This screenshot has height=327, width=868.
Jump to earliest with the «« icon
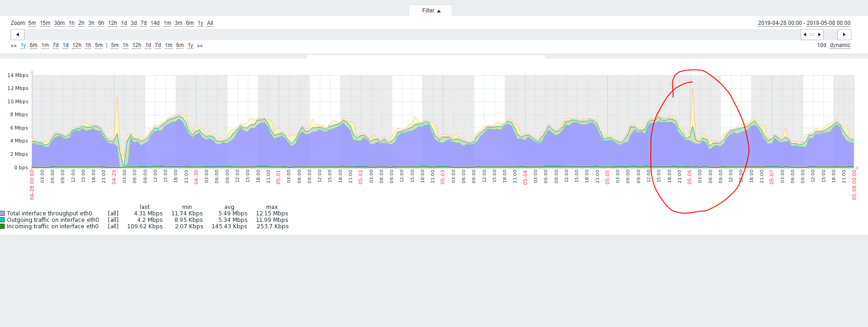tap(14, 46)
